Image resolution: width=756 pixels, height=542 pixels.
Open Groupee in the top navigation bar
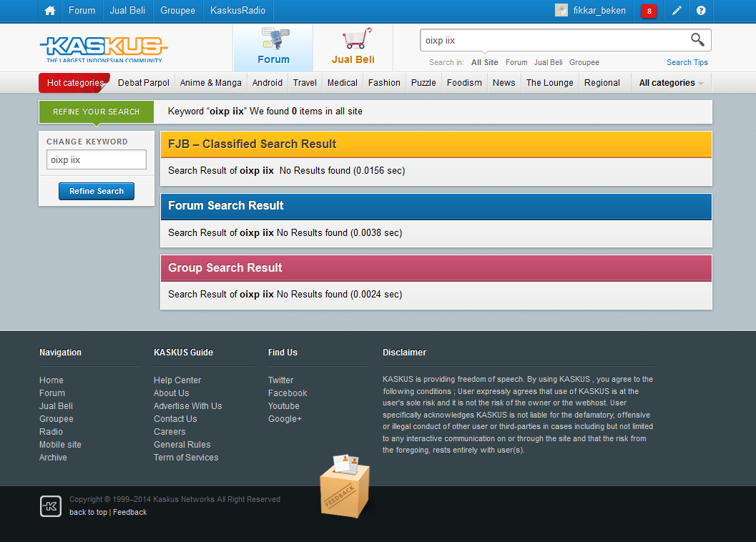pos(177,11)
